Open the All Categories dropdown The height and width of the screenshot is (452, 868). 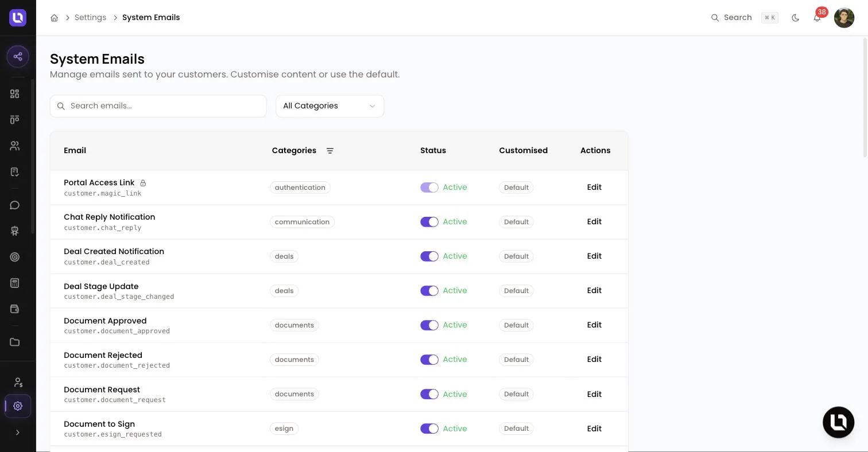pyautogui.click(x=330, y=106)
